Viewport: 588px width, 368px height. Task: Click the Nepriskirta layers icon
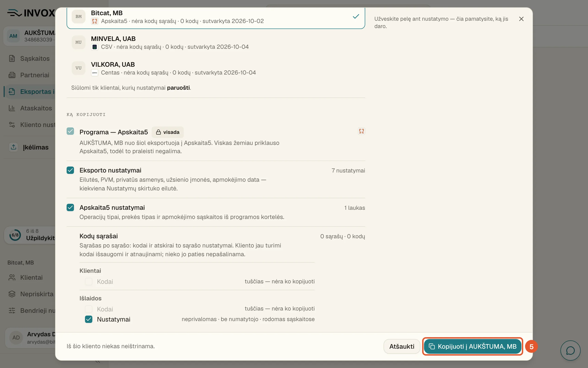(12, 294)
